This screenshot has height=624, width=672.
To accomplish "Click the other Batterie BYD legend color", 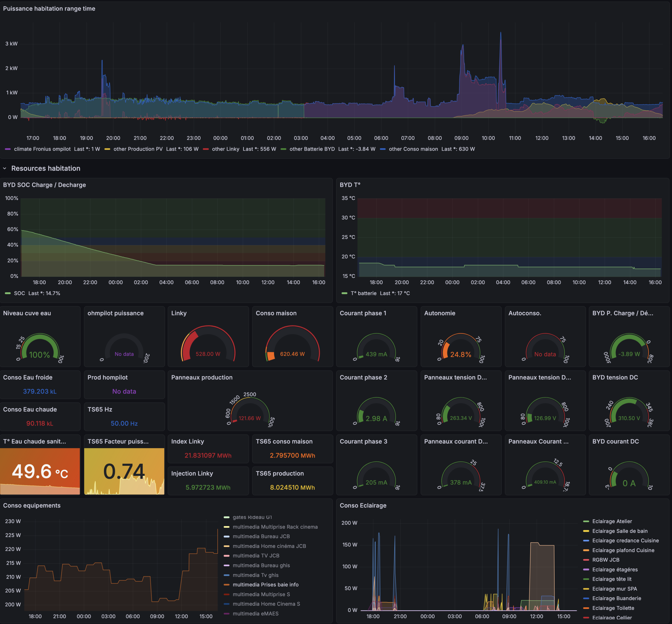I will [x=283, y=149].
